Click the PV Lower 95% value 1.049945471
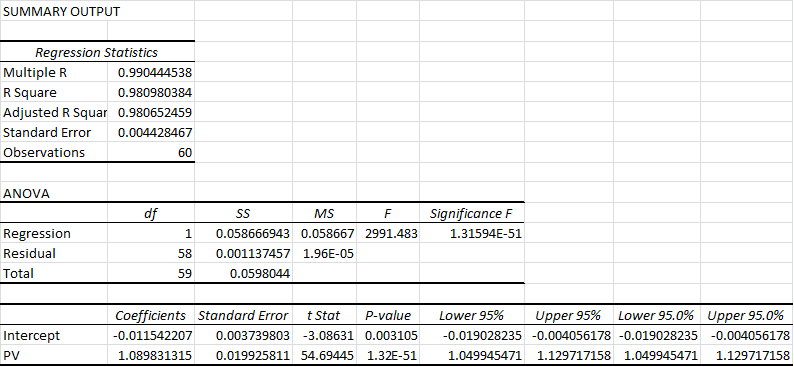 coord(472,356)
